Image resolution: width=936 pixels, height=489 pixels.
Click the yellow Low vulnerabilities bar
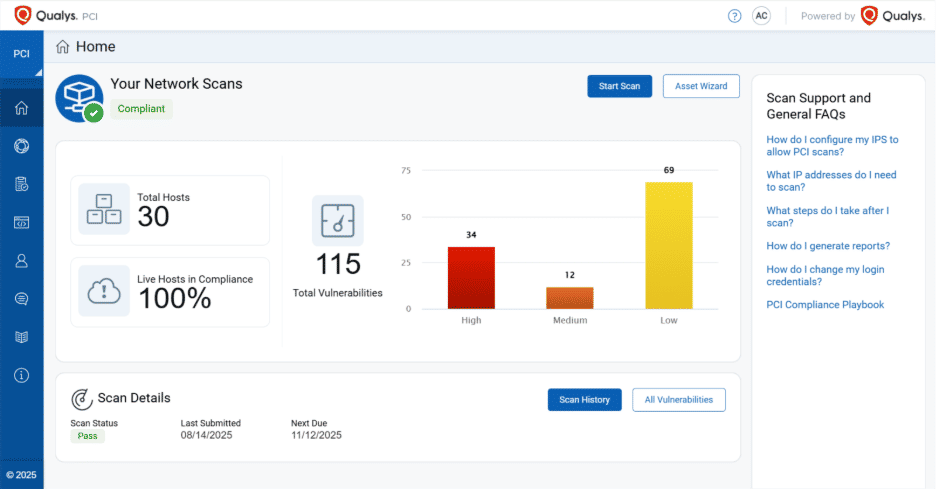tap(668, 245)
